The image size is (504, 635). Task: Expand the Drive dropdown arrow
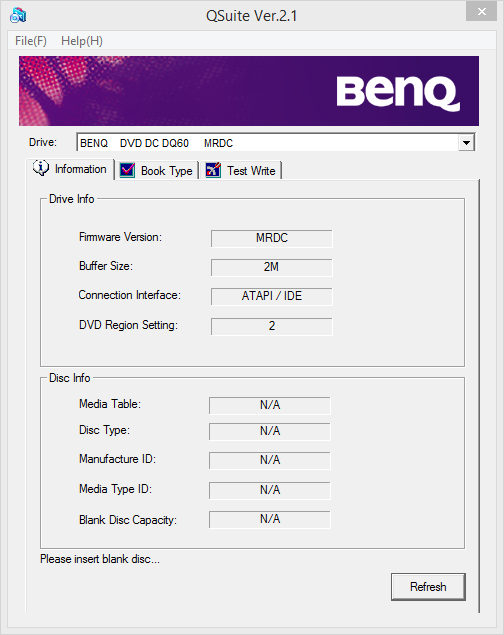tap(466, 143)
